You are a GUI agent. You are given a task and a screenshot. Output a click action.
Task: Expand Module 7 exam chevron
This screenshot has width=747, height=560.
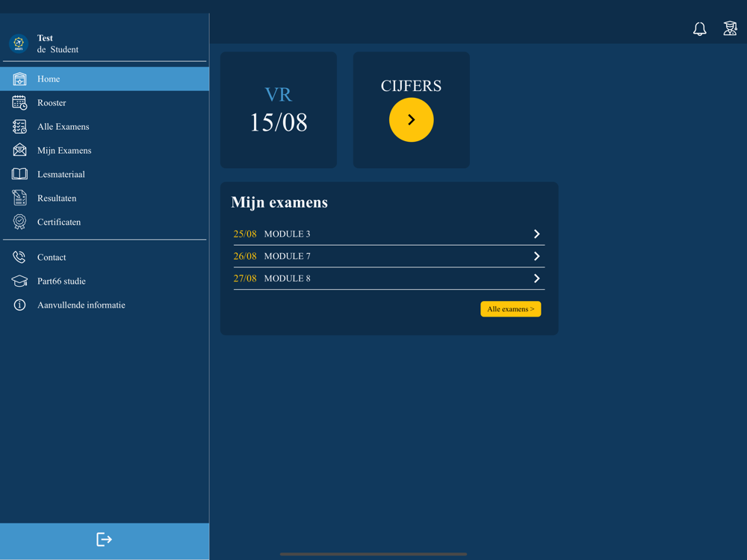pyautogui.click(x=536, y=256)
